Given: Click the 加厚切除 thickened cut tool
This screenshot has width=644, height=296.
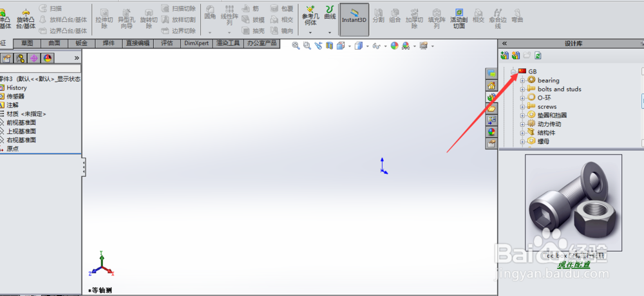Looking at the screenshot, I should [414, 19].
